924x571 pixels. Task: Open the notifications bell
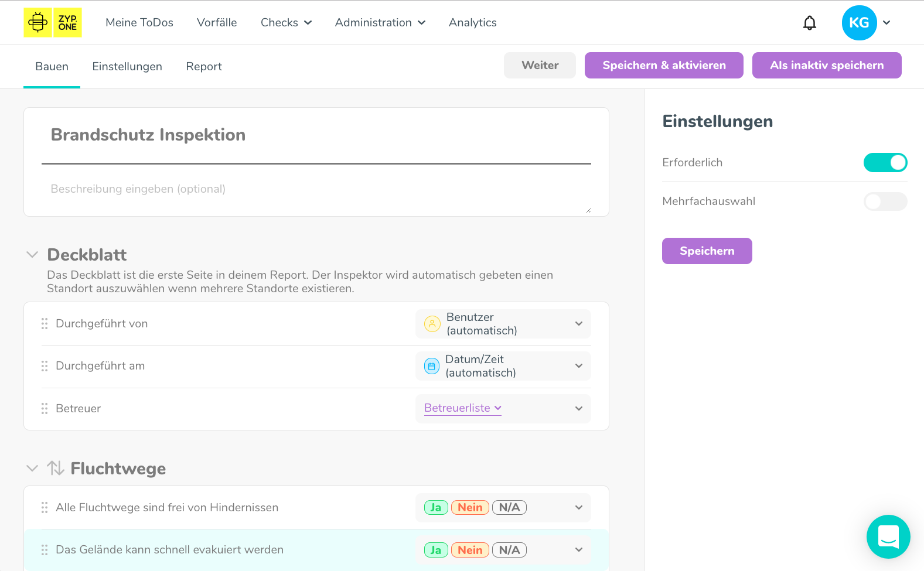809,23
